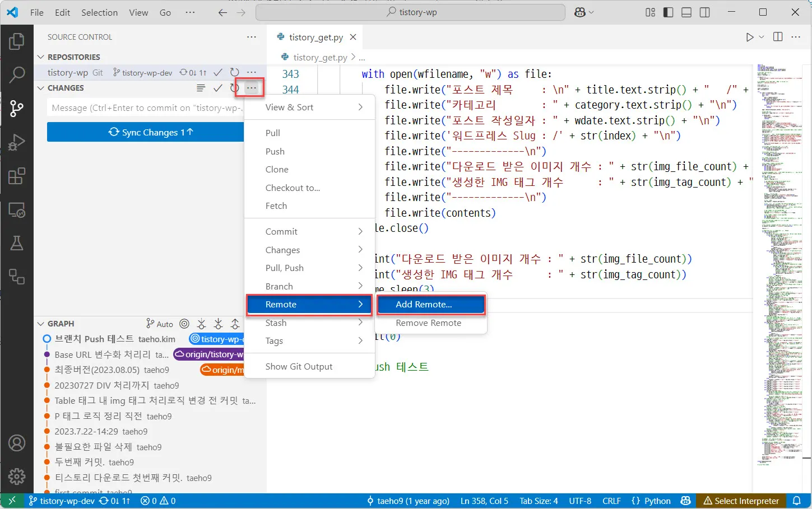812x509 pixels.
Task: Toggle the bottom Panel visibility
Action: tap(686, 12)
